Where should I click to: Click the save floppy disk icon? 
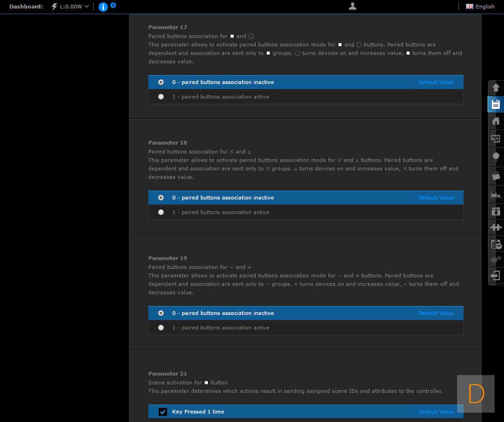coord(496,104)
